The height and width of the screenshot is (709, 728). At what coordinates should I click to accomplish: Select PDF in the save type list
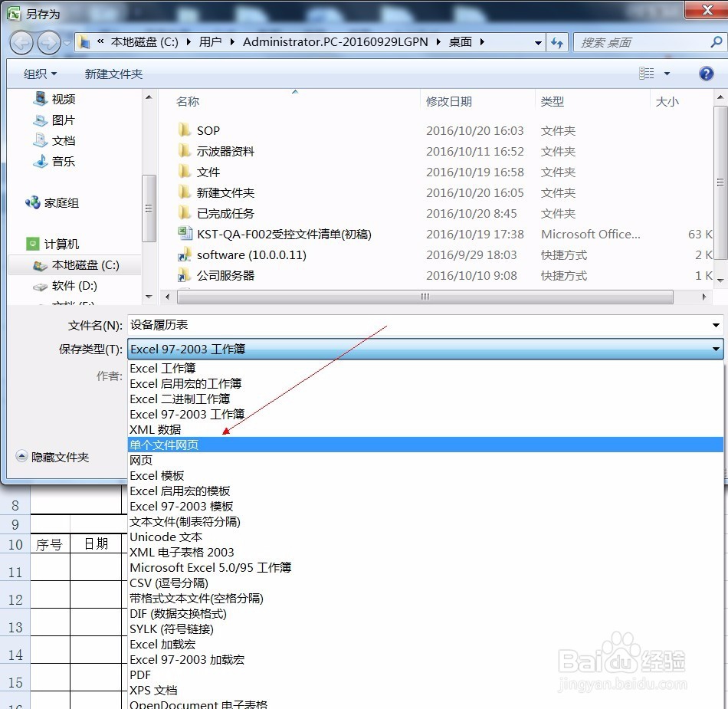425,675
